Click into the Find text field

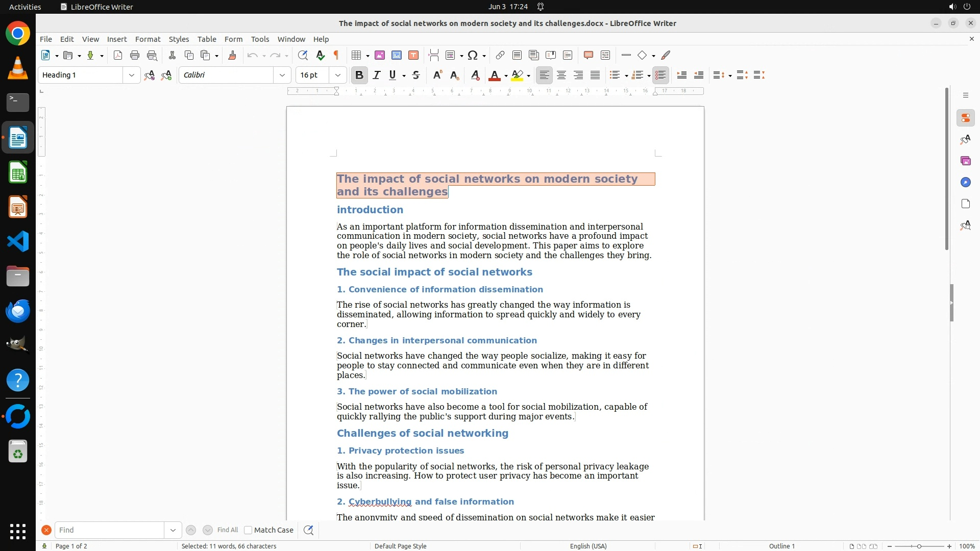[110, 530]
